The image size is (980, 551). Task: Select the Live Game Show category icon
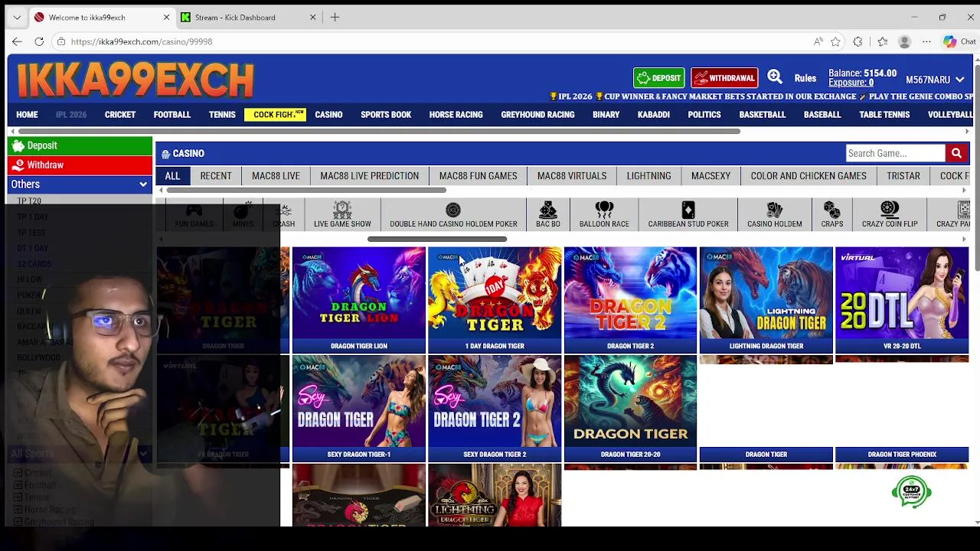tap(342, 214)
